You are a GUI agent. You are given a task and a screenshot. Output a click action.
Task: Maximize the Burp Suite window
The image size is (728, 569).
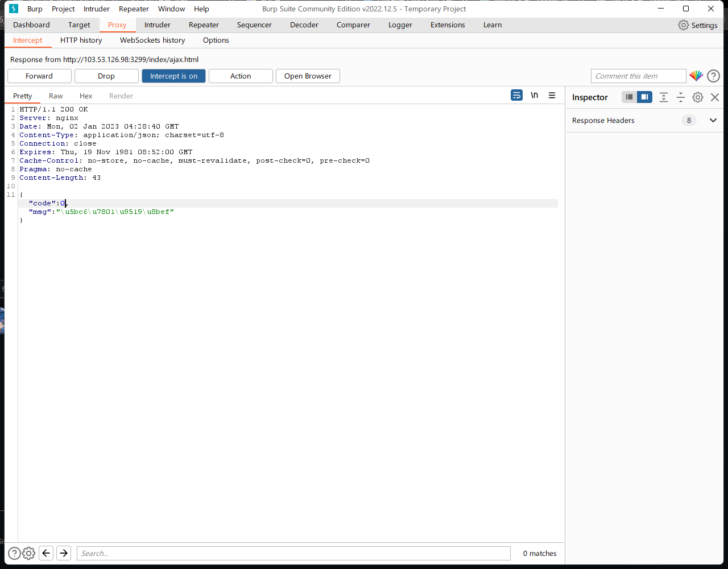coord(686,9)
